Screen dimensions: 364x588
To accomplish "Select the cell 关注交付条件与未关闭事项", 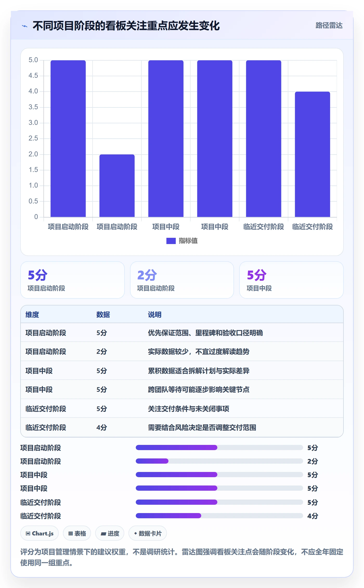I will (188, 409).
